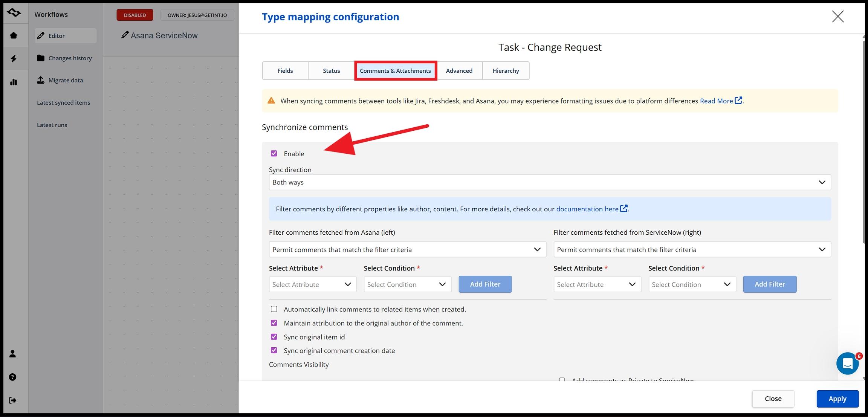Toggle Maintain attribution to original author checkbox
The image size is (868, 417).
click(x=274, y=323)
